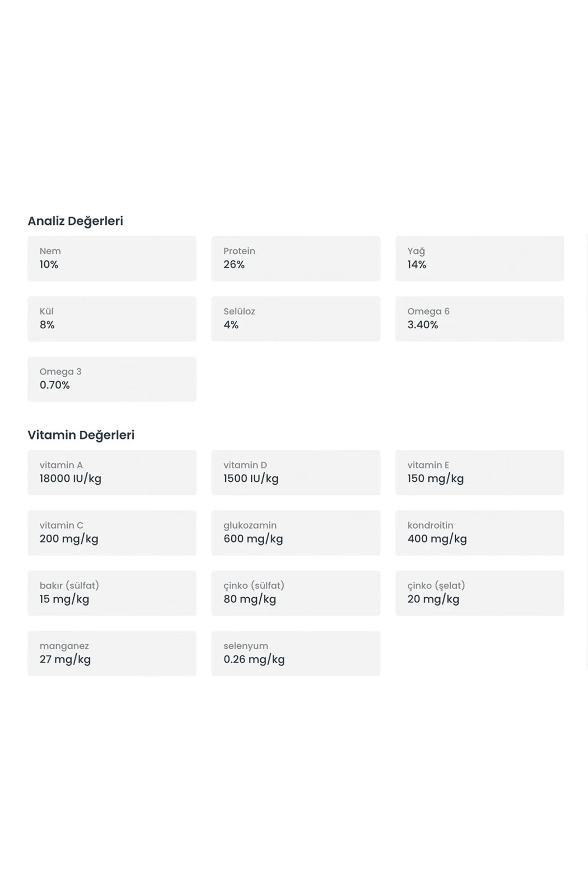
Task: Click the vitamin D 1500 IU/kg card
Action: (x=296, y=473)
